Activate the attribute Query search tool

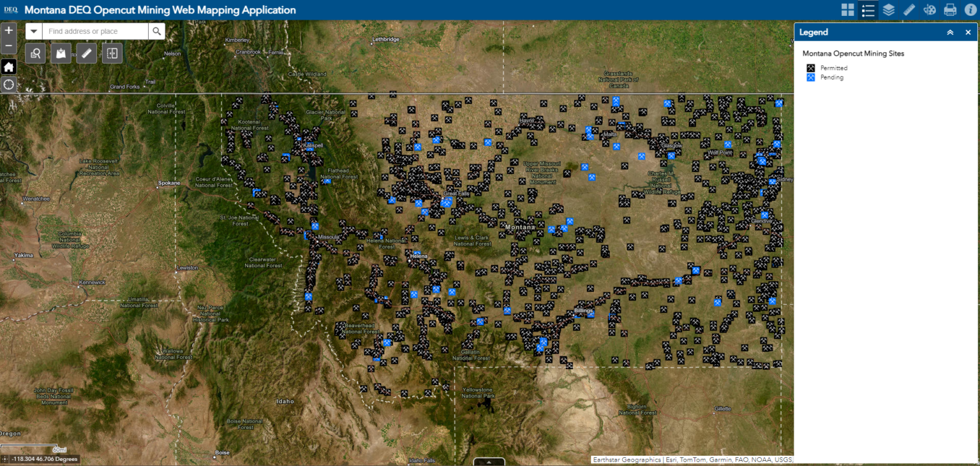[35, 53]
